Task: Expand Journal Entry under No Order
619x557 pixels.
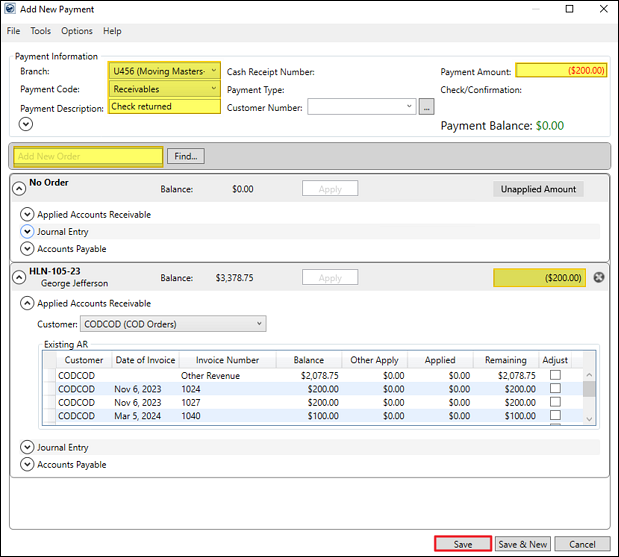Action: point(27,232)
